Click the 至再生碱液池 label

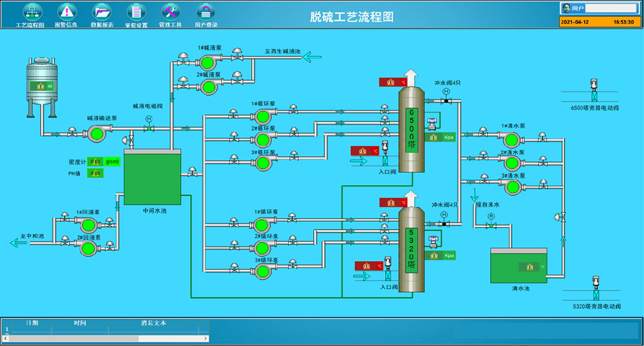point(282,51)
